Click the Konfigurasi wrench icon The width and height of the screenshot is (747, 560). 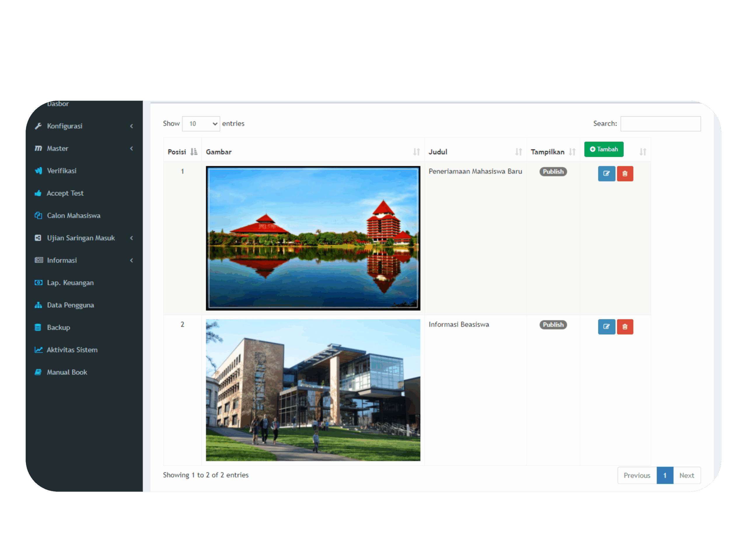[x=38, y=126]
